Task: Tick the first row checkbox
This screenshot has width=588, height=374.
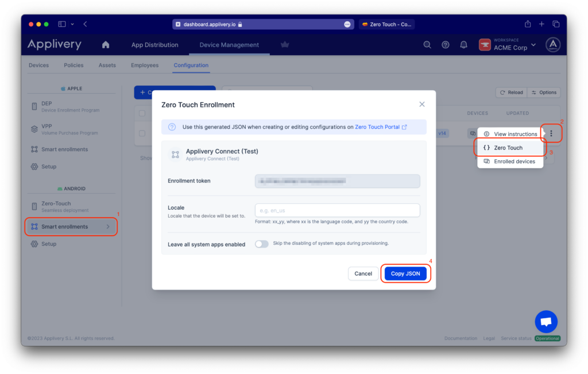Action: (x=142, y=133)
